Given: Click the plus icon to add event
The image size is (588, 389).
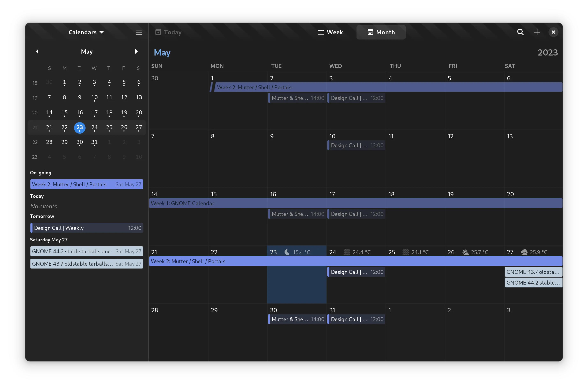Looking at the screenshot, I should [537, 32].
